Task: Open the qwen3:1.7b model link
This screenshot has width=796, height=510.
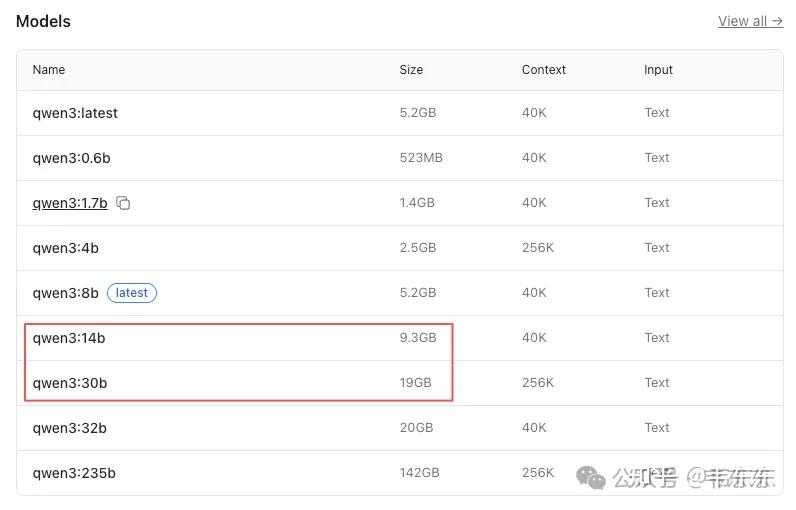Action: pyautogui.click(x=70, y=203)
